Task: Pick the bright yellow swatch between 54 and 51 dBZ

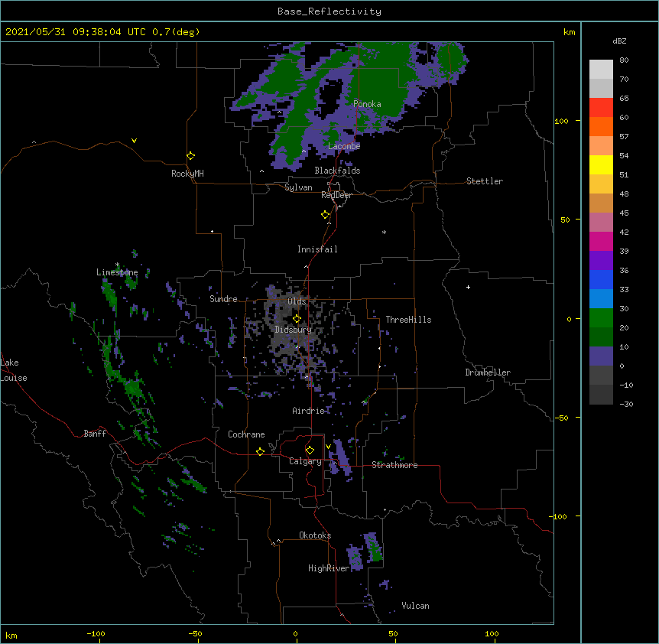Action: 601,164
